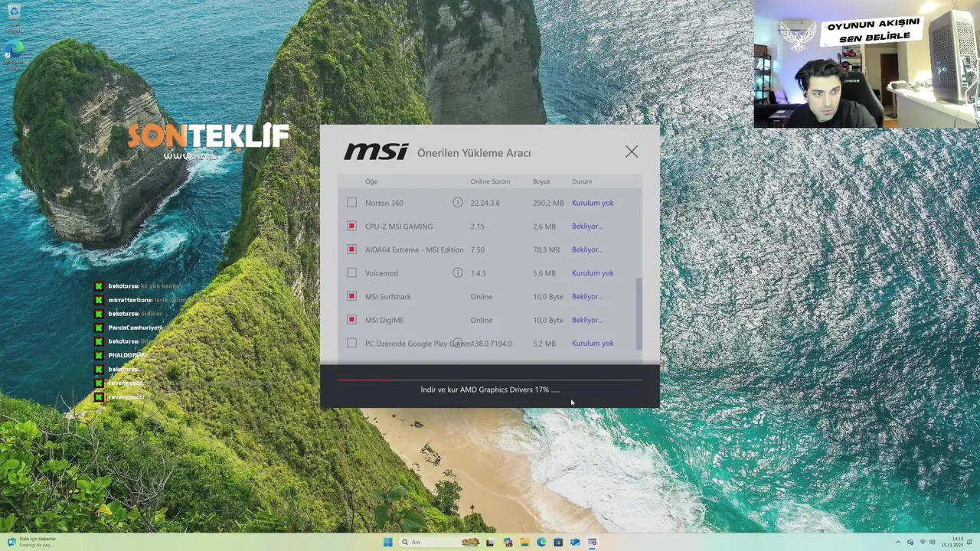Click 'Bekliyor...' status for CPU-Z MSI GAMING

(587, 227)
